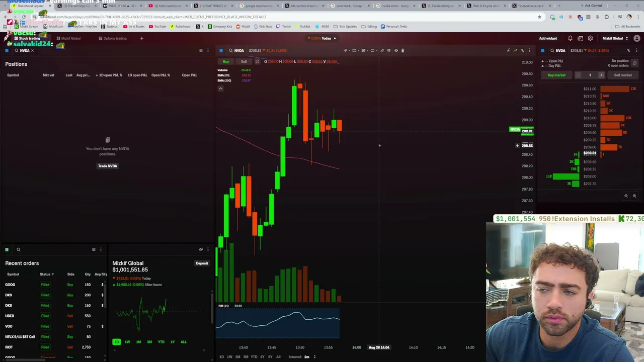
Task: Enable the magnet snap tool on chart
Action: (x=388, y=50)
